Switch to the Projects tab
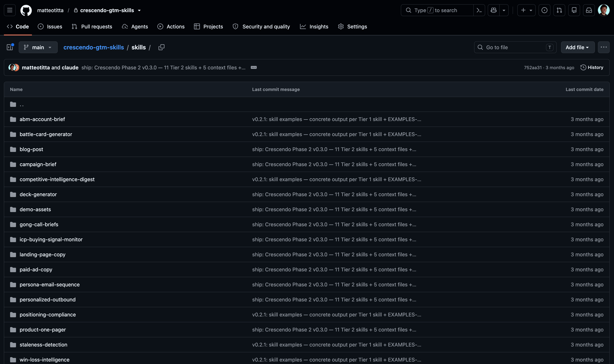 (209, 27)
